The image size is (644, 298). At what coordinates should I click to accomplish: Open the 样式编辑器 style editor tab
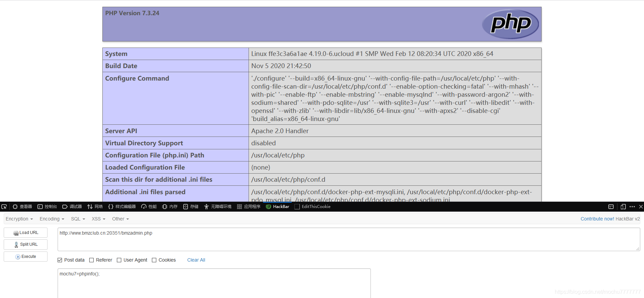pos(122,207)
